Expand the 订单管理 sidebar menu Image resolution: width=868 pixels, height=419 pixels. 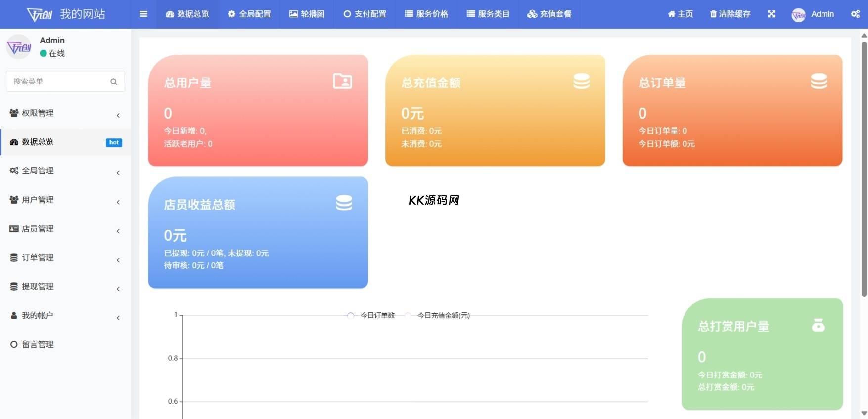click(x=65, y=258)
